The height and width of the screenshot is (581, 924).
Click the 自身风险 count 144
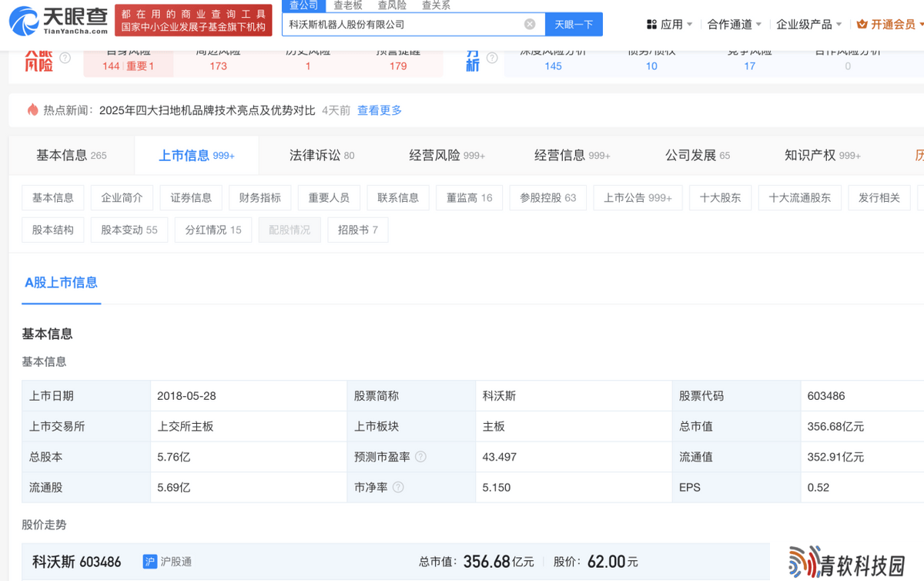(x=111, y=66)
